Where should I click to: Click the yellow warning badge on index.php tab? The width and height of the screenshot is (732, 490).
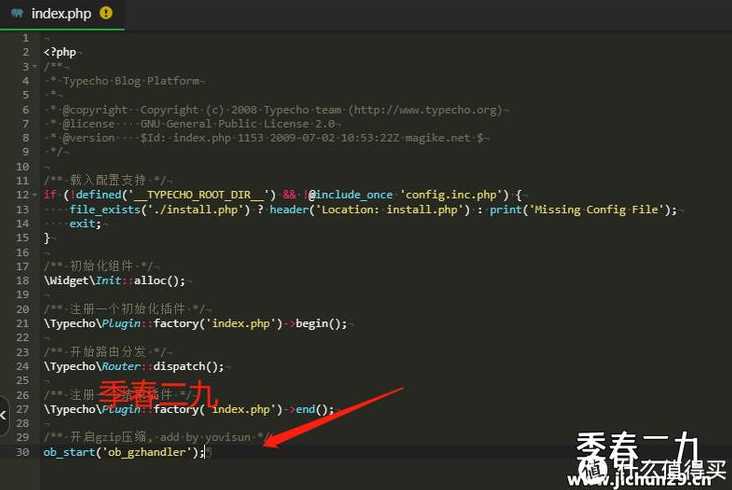[x=106, y=13]
